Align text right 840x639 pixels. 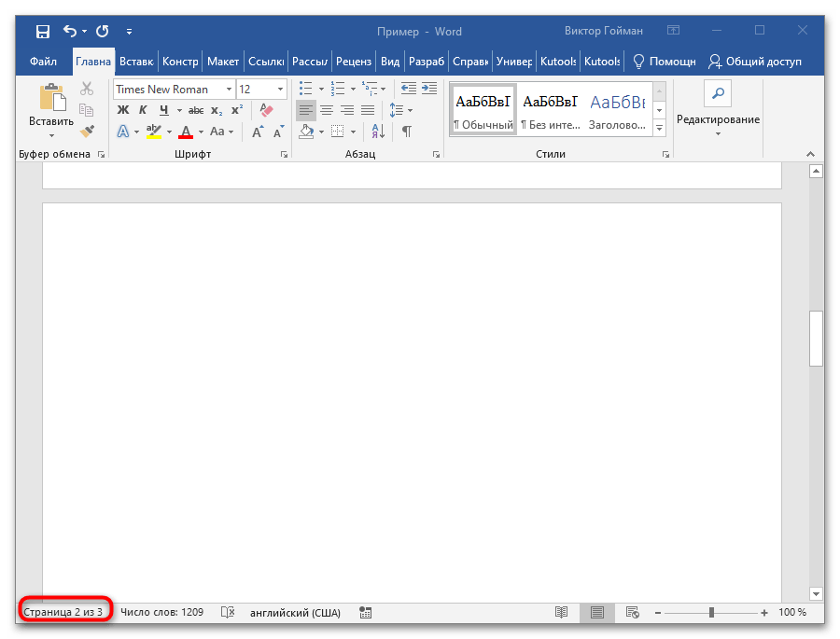347,110
